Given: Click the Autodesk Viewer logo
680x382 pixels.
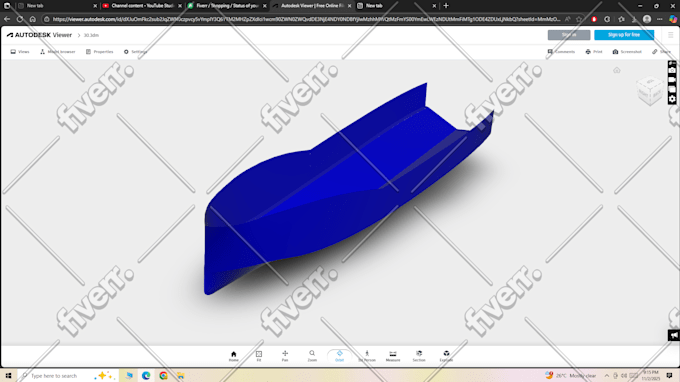Looking at the screenshot, I should 39,35.
